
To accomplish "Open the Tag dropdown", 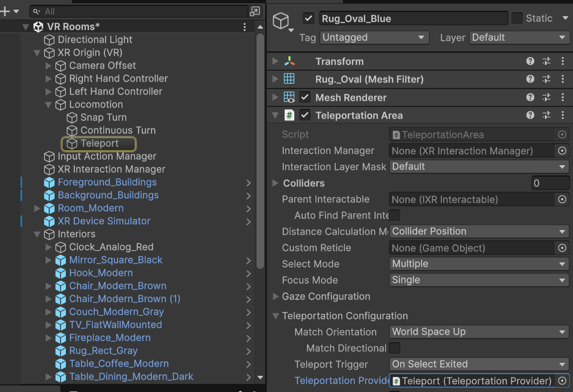I will point(374,38).
